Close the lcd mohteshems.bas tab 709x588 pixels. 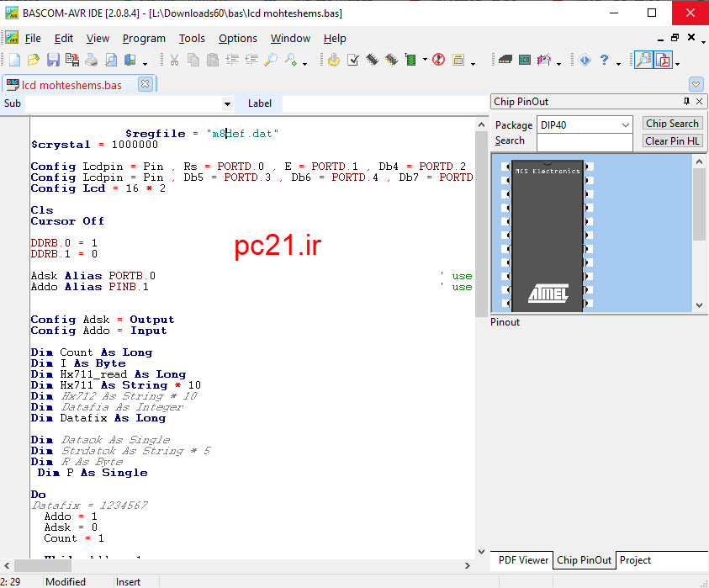[x=146, y=84]
